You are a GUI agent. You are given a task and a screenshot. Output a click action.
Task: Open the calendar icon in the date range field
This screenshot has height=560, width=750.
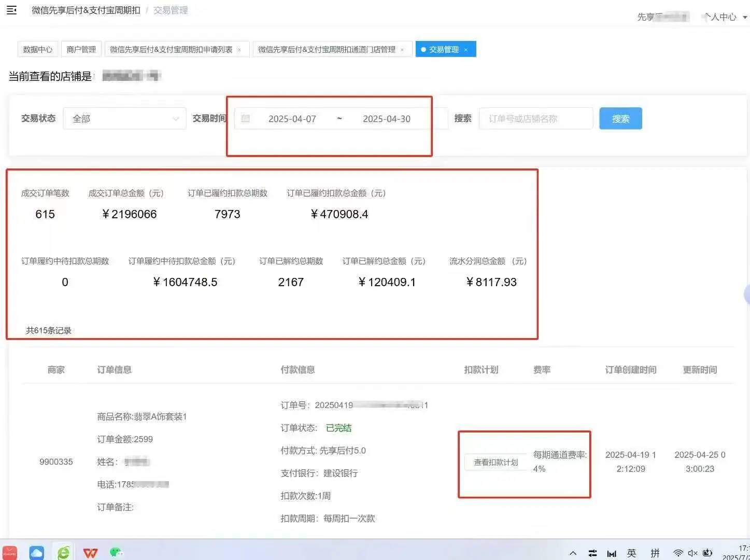(246, 119)
